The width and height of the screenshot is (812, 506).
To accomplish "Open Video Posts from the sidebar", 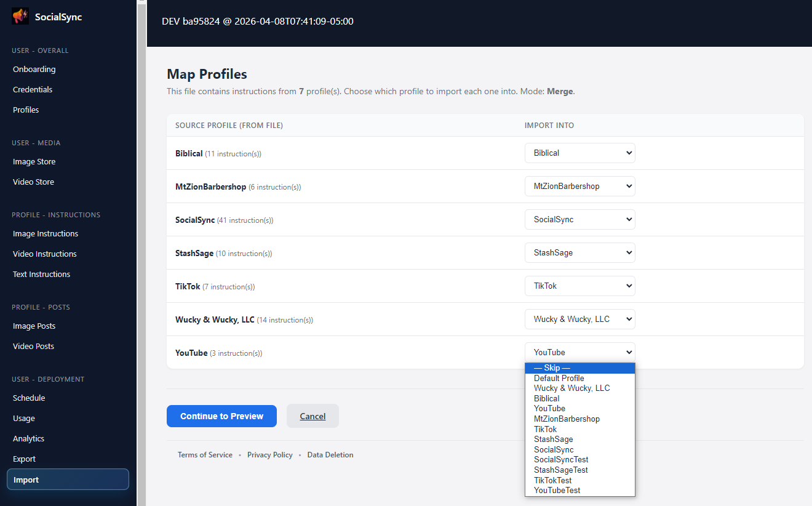I will (33, 347).
